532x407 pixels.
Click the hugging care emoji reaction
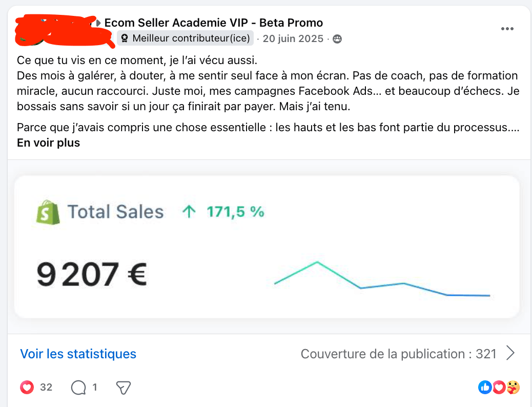pyautogui.click(x=513, y=388)
